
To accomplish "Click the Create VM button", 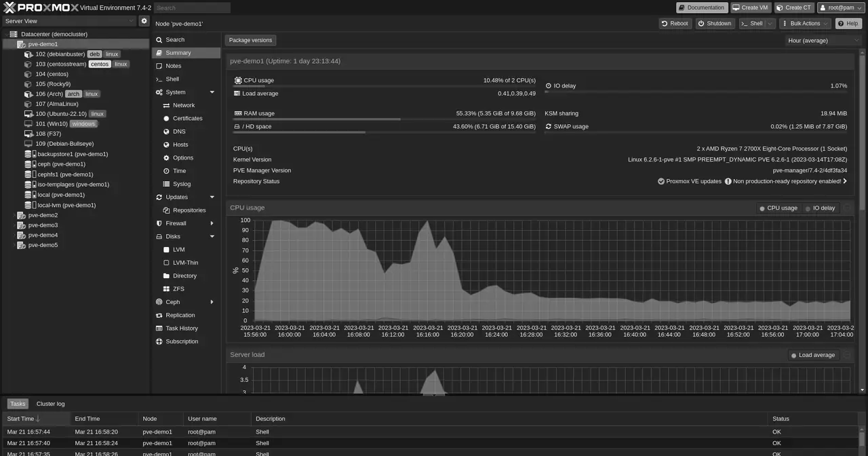I will [x=751, y=7].
